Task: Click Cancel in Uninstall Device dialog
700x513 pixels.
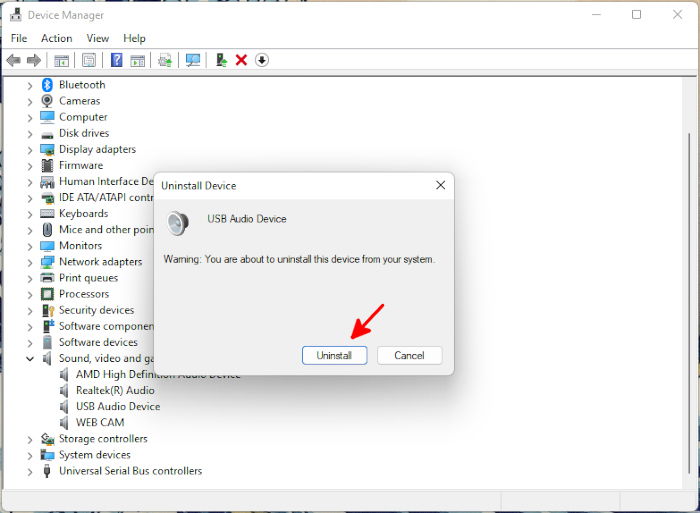Action: point(409,355)
